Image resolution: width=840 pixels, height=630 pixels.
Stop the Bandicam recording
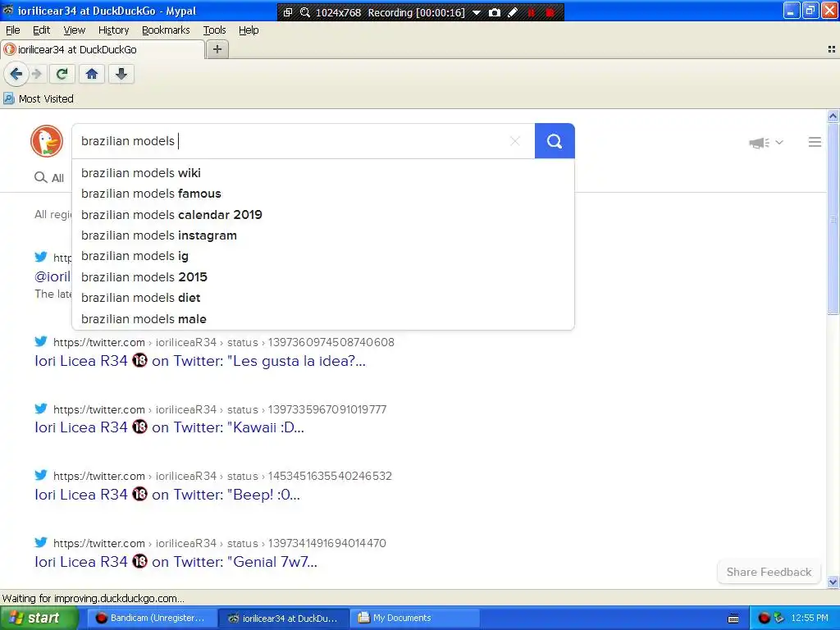coord(550,12)
